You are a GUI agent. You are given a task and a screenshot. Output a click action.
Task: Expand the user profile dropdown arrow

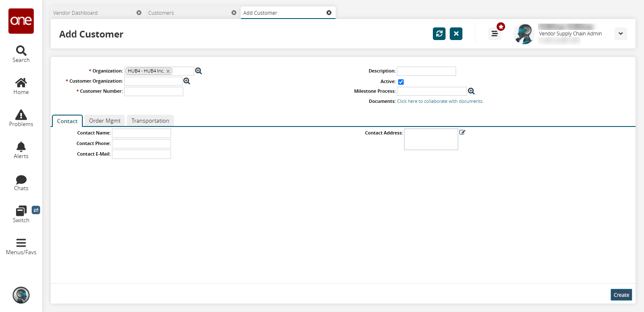[x=620, y=34]
